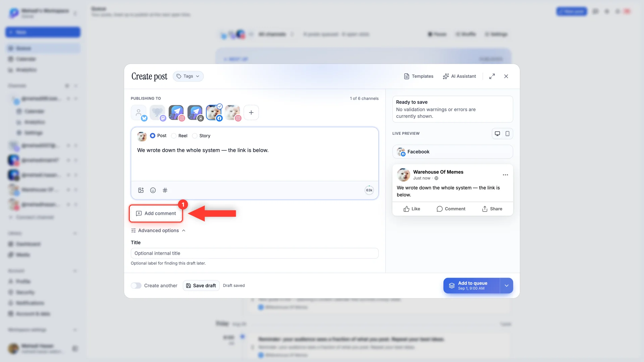Check the 63k character counter
Screen dimensions: 644x362
point(369,190)
